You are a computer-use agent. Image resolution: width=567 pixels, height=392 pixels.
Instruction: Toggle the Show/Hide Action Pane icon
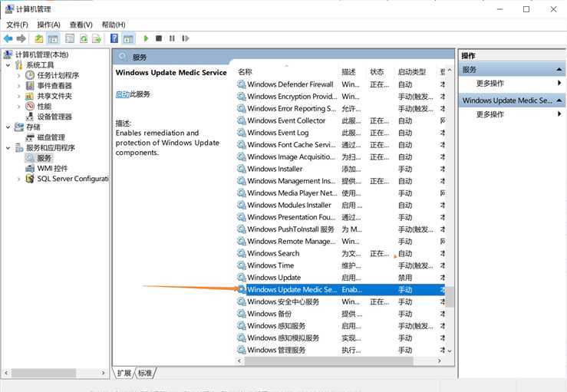[x=128, y=38]
